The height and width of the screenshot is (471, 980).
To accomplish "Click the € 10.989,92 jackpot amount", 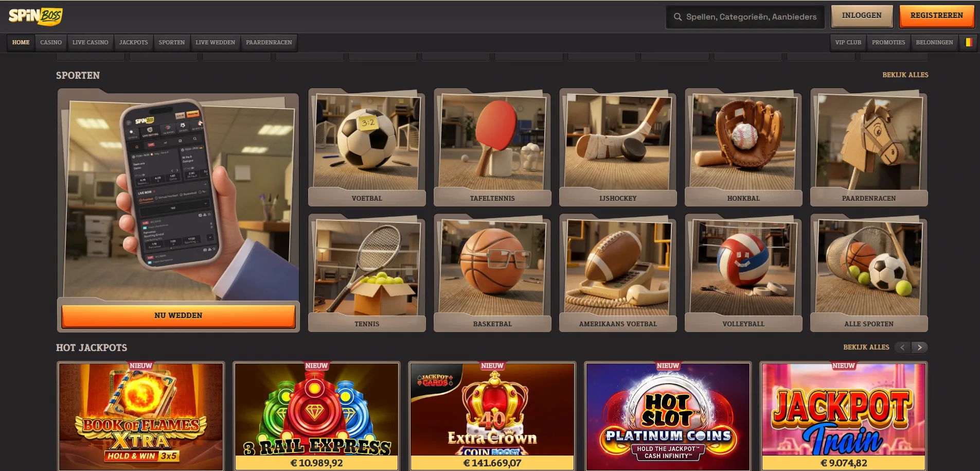I will tap(316, 463).
